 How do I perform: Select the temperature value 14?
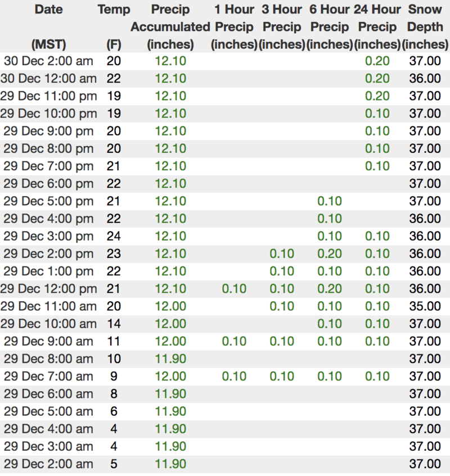point(114,324)
